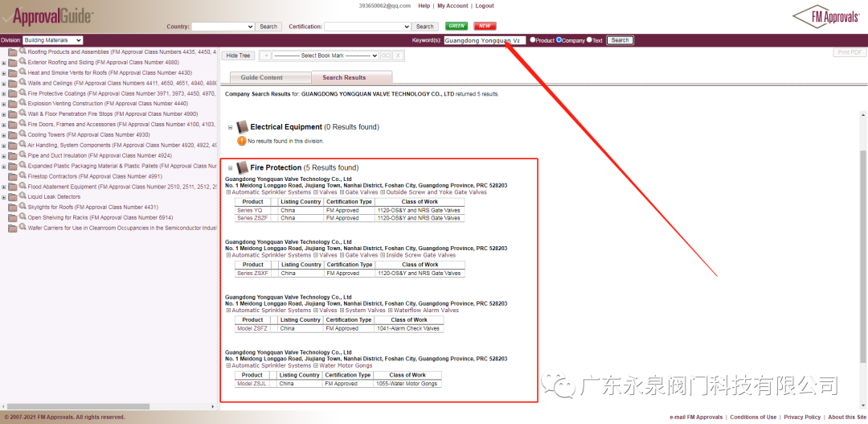Click the magnifier icon beside Cooling Towers
The height and width of the screenshot is (424, 868).
(x=23, y=134)
